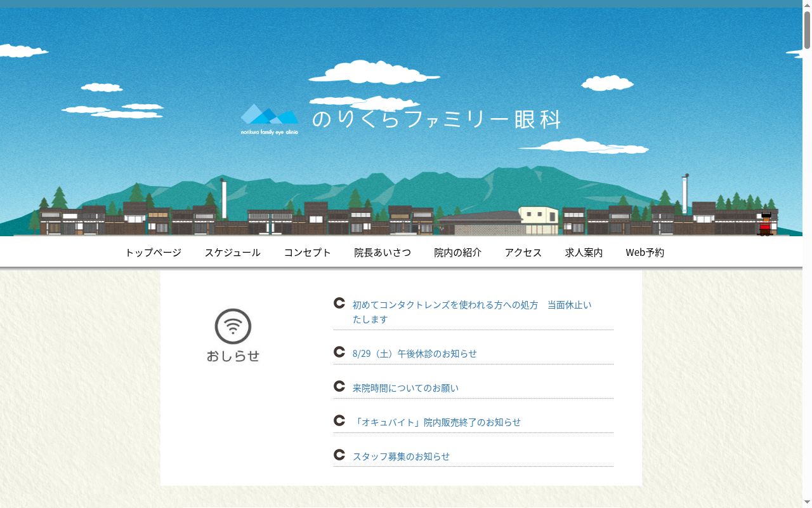This screenshot has width=812, height=508.
Task: Click the bullet icon beside スタッフ募集 notice
Action: point(339,455)
